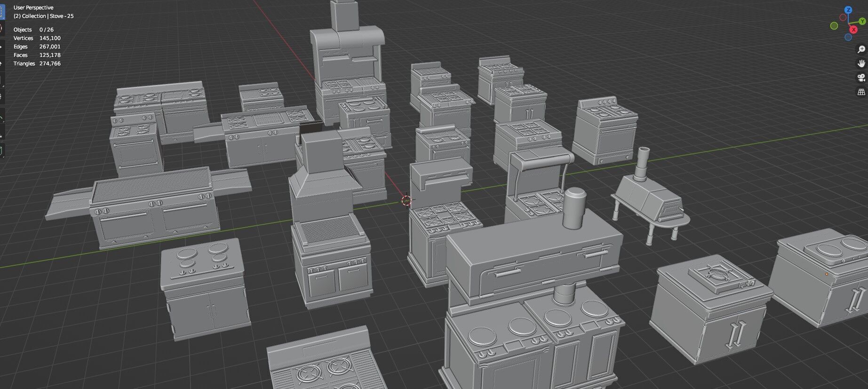Click the negative Z axis gizmo circle
The height and width of the screenshot is (389, 868).
[848, 37]
